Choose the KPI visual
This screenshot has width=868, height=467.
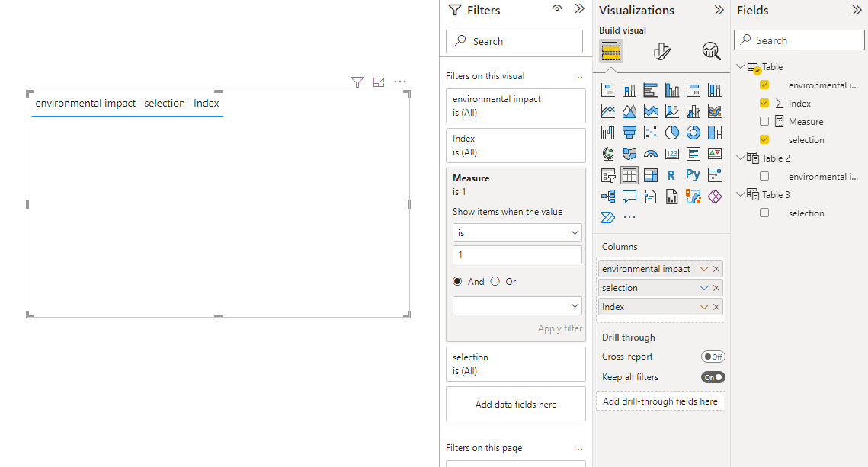[715, 154]
